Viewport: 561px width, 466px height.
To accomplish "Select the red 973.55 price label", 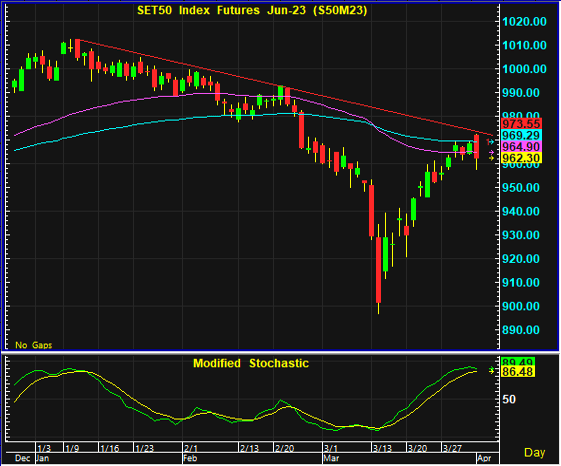I will click(521, 124).
